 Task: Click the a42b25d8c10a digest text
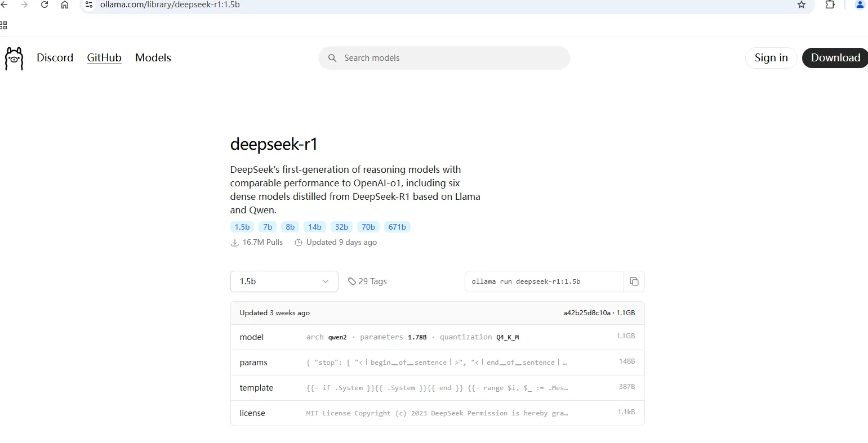point(586,313)
